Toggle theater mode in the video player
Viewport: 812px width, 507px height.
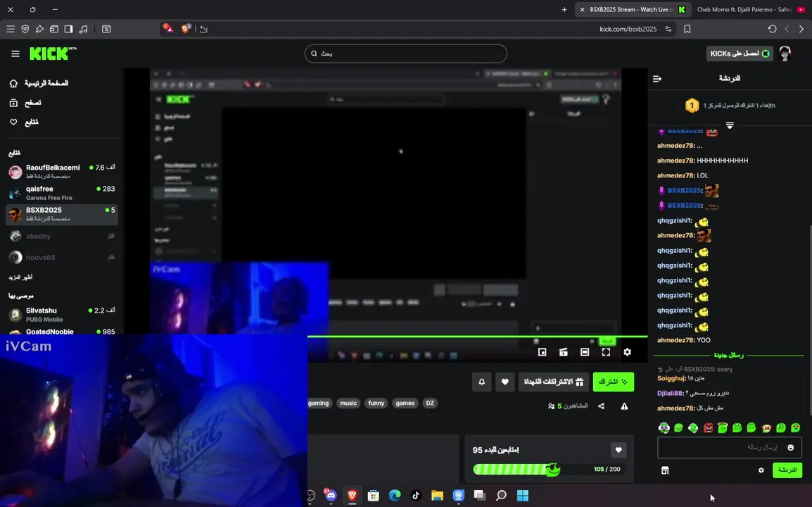[x=585, y=352]
